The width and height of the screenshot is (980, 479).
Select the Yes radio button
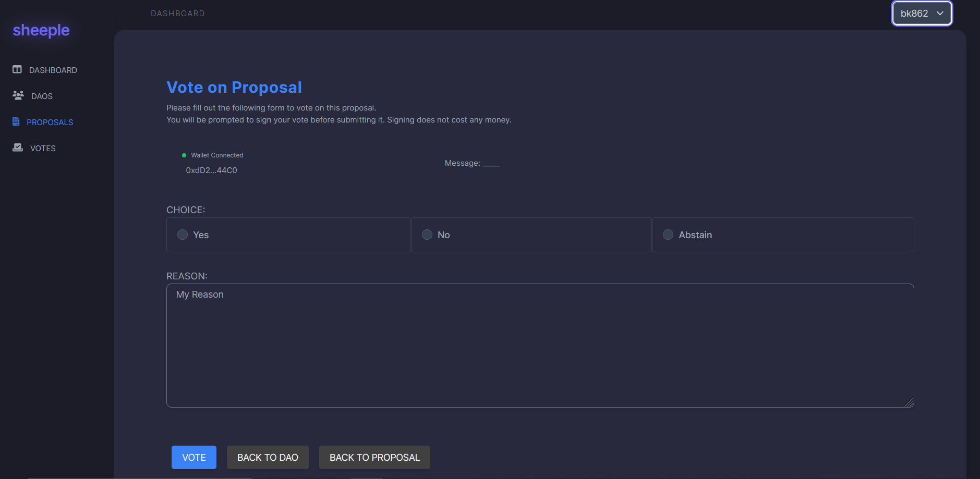[183, 235]
